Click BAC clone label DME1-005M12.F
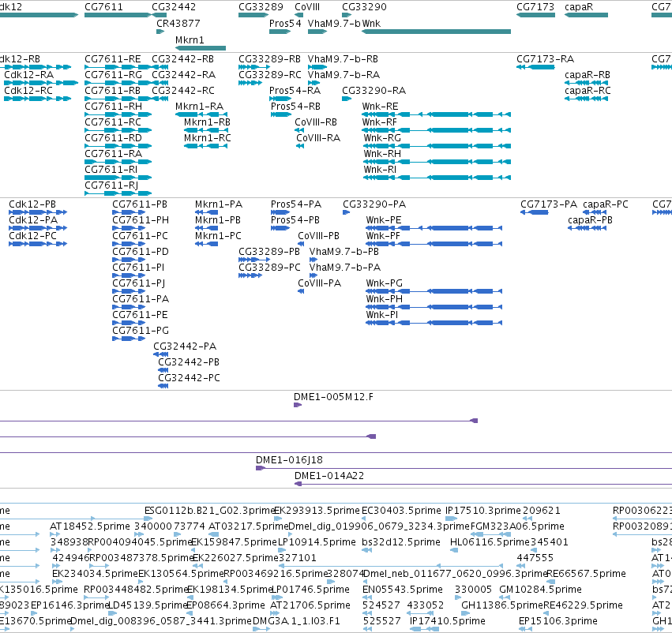This screenshot has width=672, height=633. [333, 397]
